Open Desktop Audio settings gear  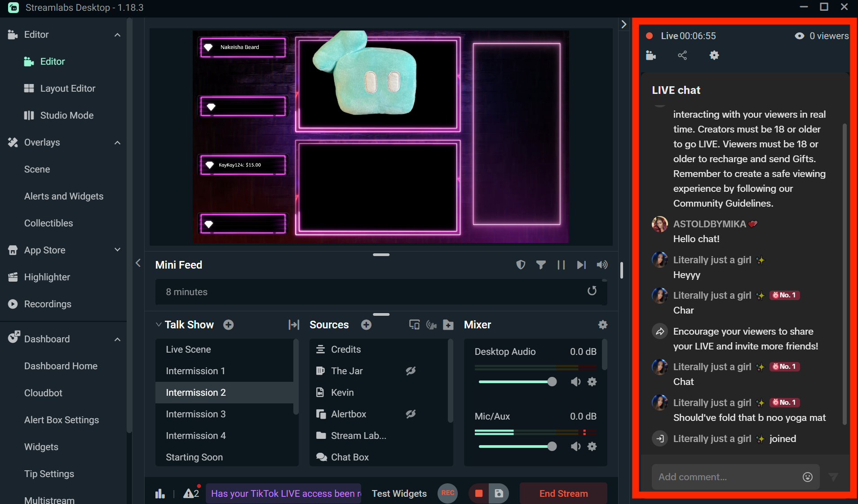[592, 382]
